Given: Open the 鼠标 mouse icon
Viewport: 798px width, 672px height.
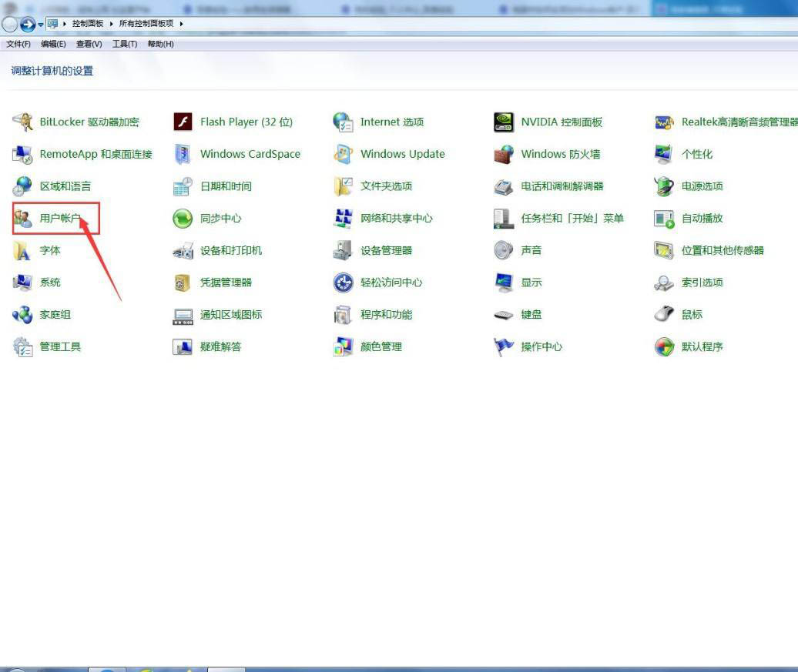Looking at the screenshot, I should [x=664, y=314].
